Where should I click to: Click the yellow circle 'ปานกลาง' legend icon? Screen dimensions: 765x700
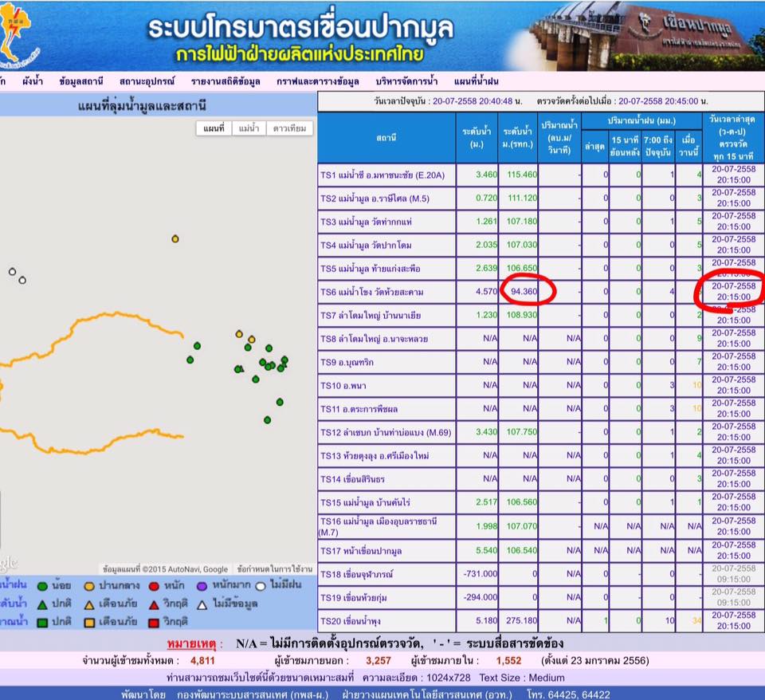[90, 586]
